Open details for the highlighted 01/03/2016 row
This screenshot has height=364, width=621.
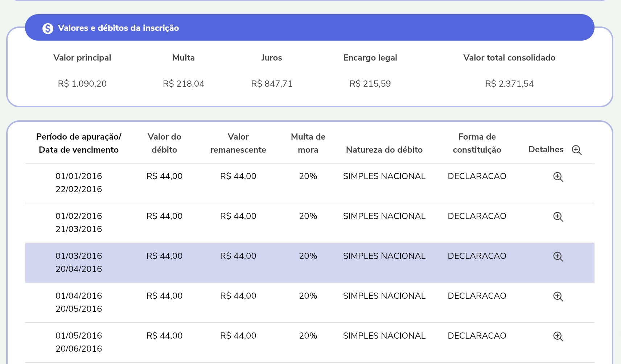[558, 257]
